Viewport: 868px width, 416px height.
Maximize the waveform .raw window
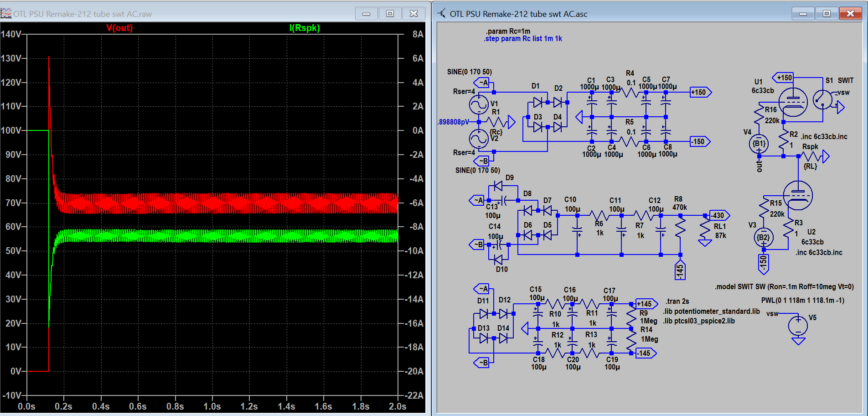coord(390,14)
